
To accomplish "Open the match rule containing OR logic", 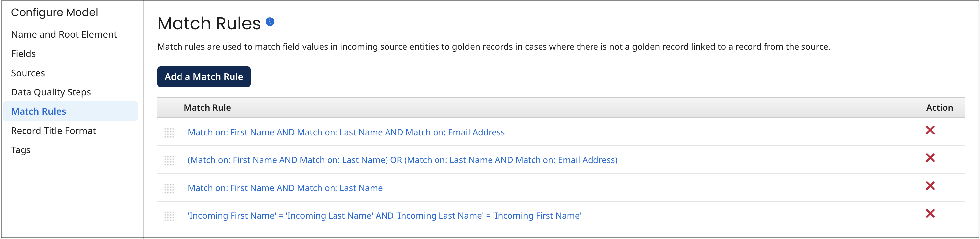I will 402,160.
